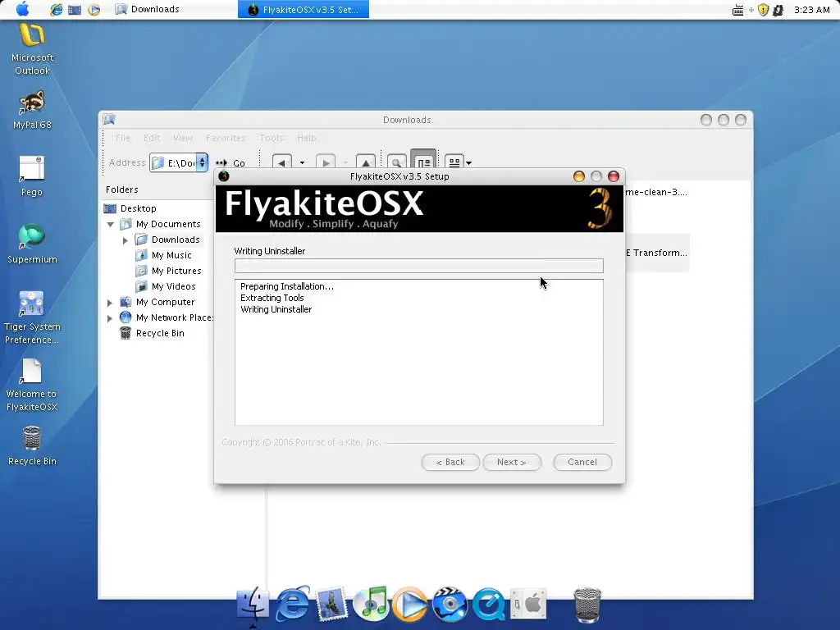The image size is (840, 630).
Task: Launch Internet Explorer from quick launch bar
Action: point(56,9)
